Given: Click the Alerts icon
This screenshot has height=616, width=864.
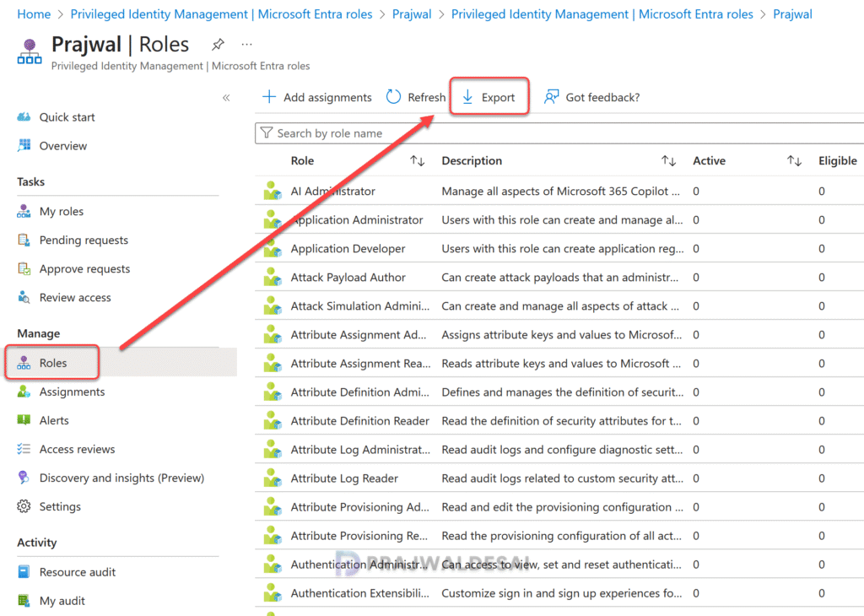Looking at the screenshot, I should pyautogui.click(x=24, y=420).
